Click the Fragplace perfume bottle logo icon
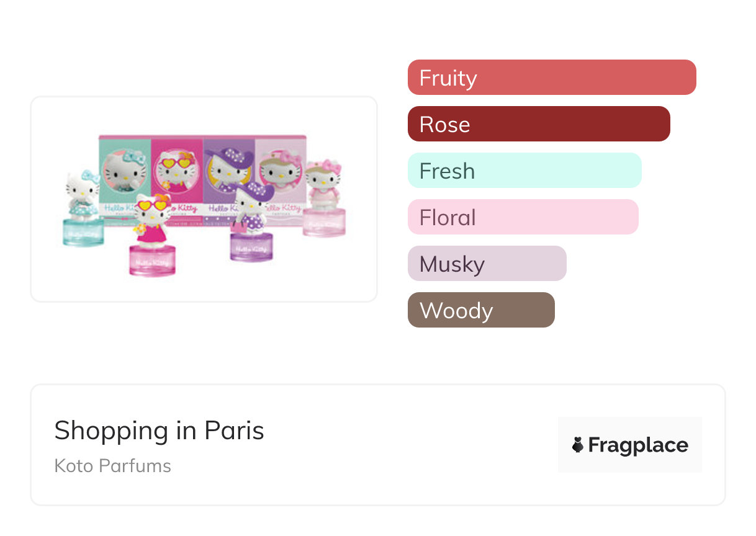Viewport: 756px width, 536px height. click(x=578, y=445)
